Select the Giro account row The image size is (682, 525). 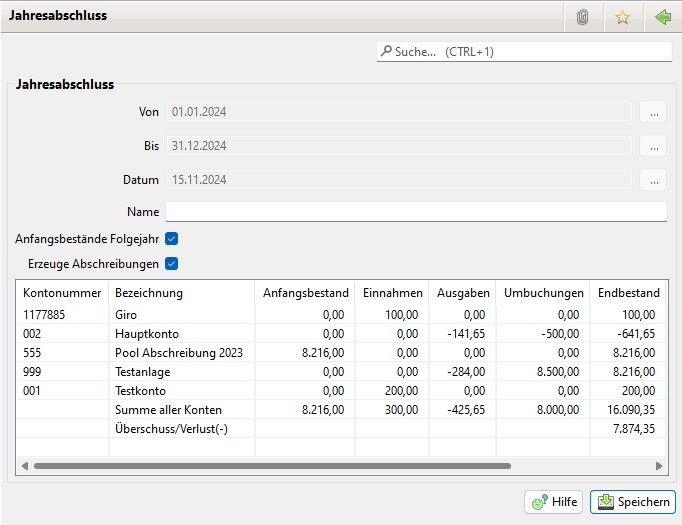[x=126, y=314]
